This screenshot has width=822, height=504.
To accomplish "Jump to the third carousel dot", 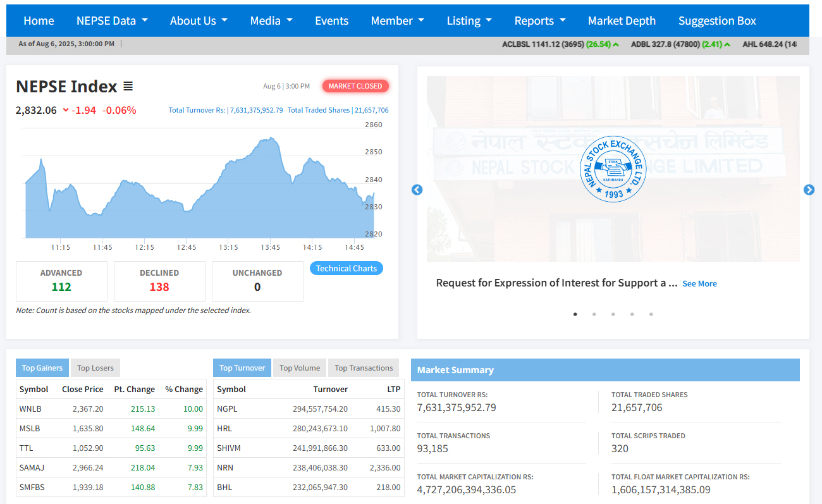I will point(613,314).
